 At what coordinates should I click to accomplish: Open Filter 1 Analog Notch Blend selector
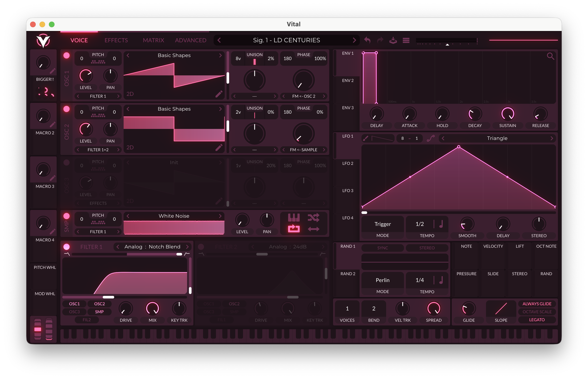pos(153,247)
